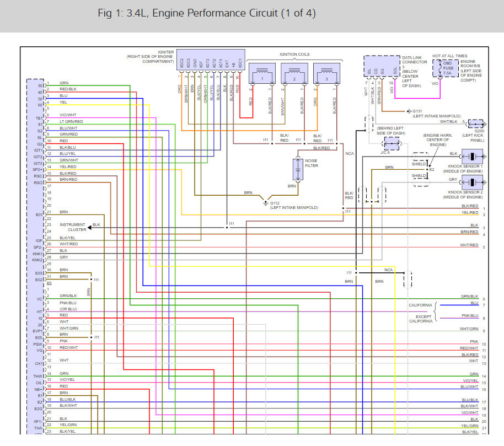Screen dimensions: 504x446
Task: Click the '(LEFT INTAKE MANIFOLD)' text under G112
Action: (294, 208)
